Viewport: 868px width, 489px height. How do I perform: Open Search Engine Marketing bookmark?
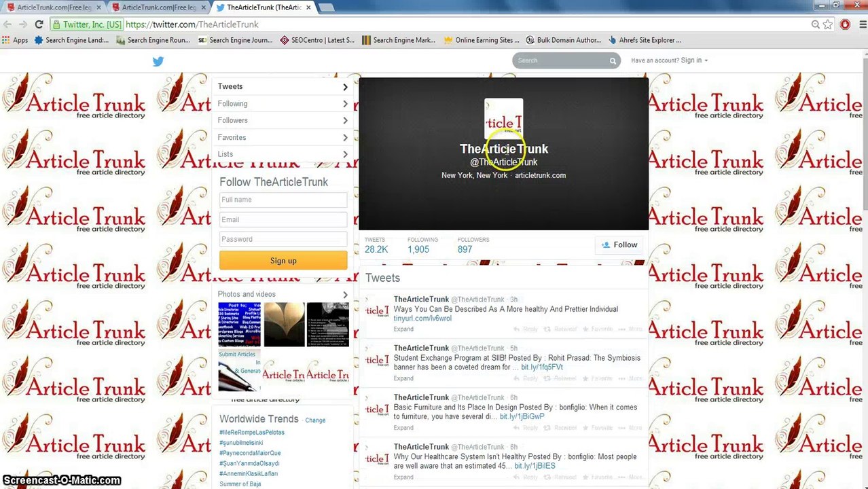(399, 40)
